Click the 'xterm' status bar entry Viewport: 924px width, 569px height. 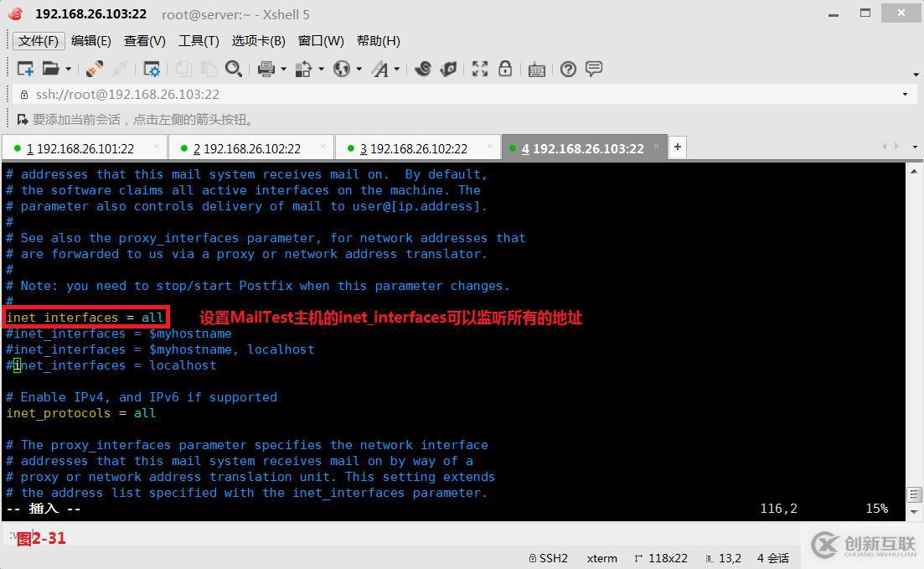pyautogui.click(x=602, y=558)
